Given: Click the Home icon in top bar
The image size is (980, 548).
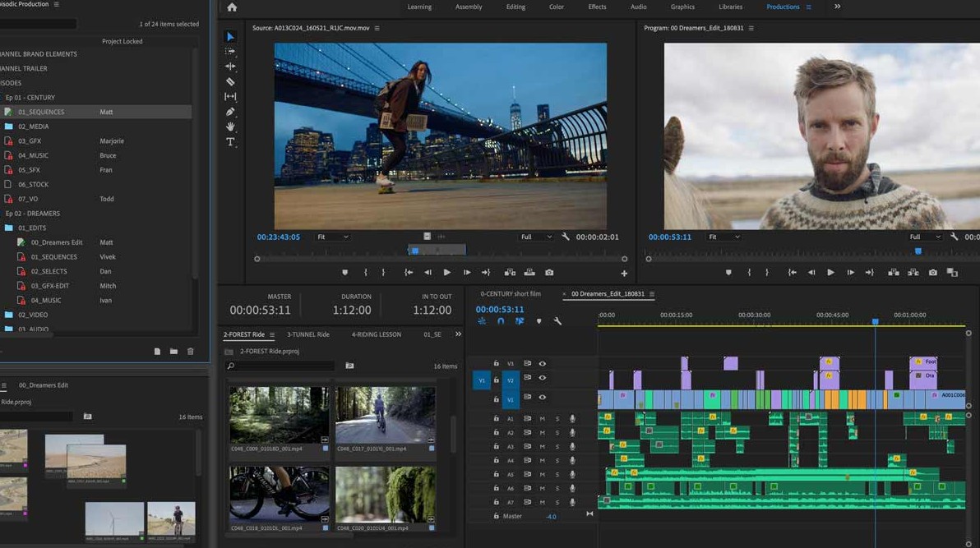Looking at the screenshot, I should (232, 7).
